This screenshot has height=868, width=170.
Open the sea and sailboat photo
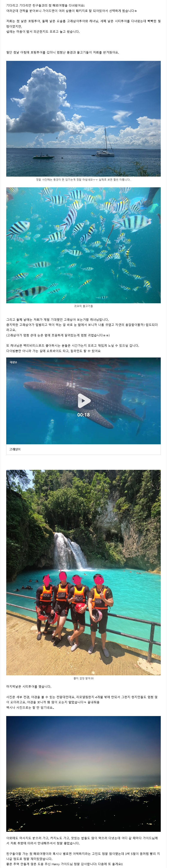[83, 119]
